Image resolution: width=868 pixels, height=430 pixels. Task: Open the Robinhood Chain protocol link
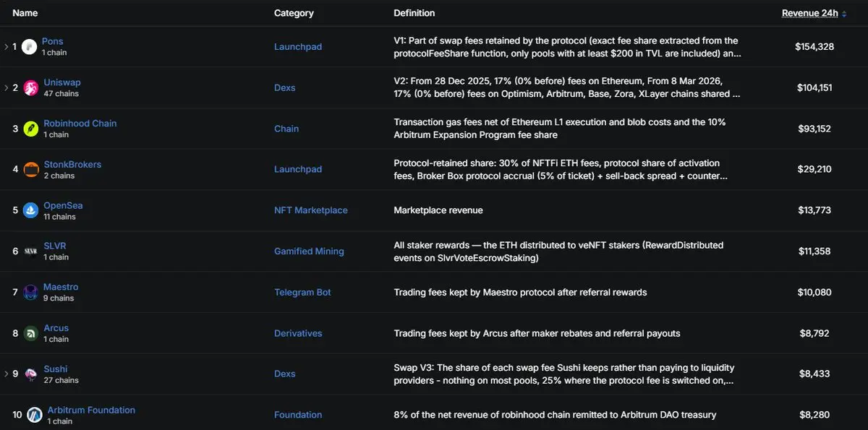pyautogui.click(x=80, y=124)
